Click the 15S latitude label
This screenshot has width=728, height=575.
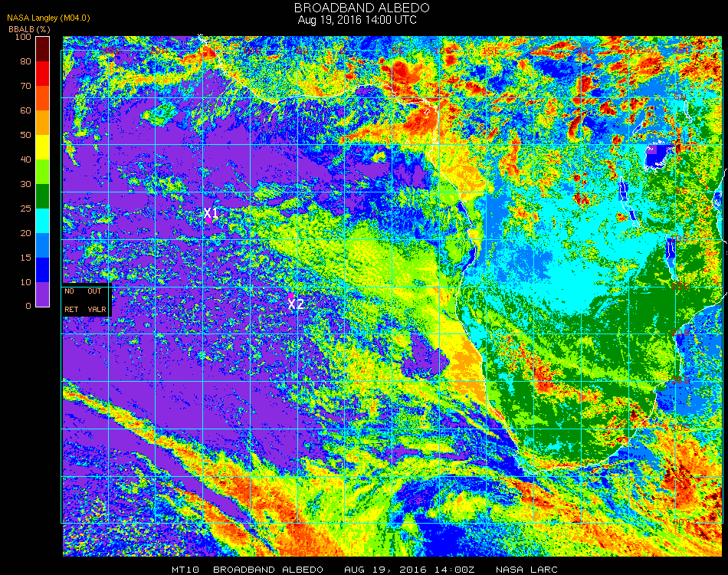[x=680, y=286]
